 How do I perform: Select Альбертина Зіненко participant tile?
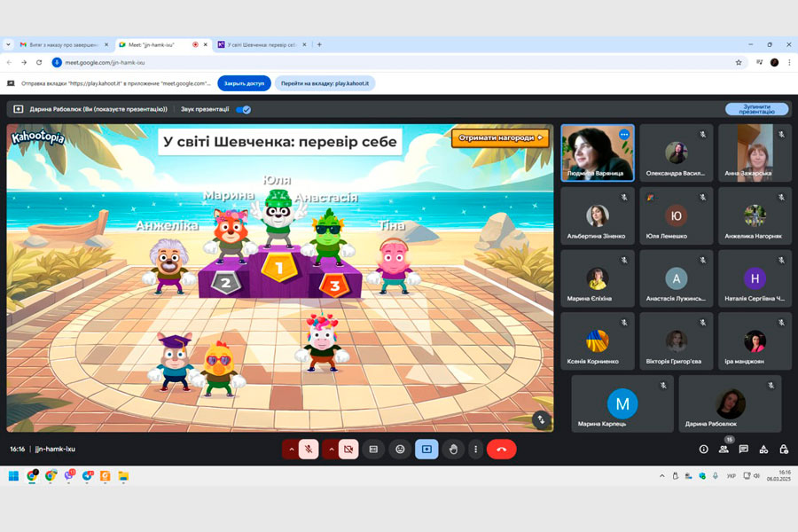(598, 215)
